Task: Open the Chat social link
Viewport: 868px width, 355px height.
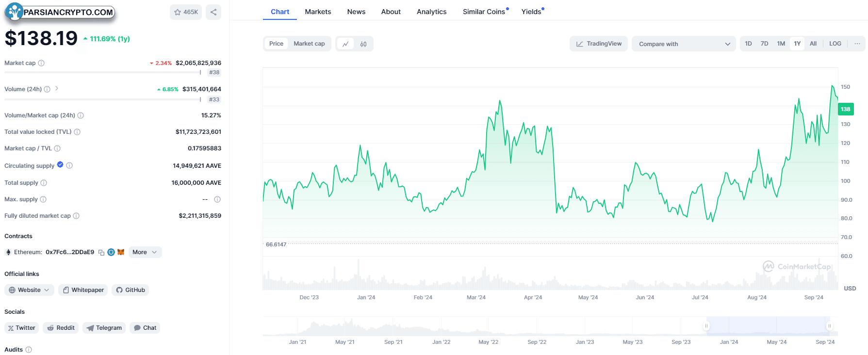Action: coord(145,328)
